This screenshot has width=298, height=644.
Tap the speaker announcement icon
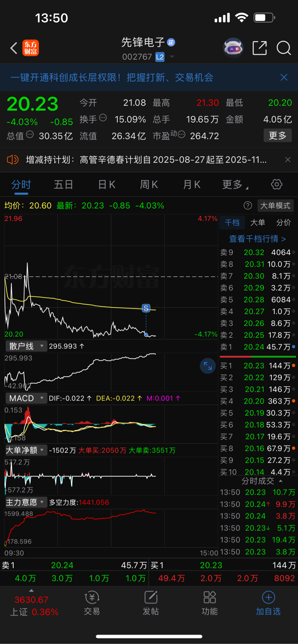click(x=13, y=160)
